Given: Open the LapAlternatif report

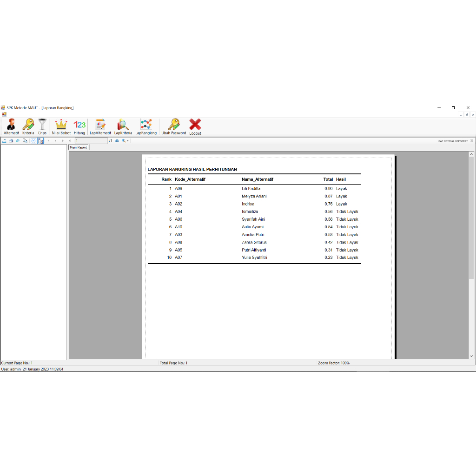Looking at the screenshot, I should point(100,126).
